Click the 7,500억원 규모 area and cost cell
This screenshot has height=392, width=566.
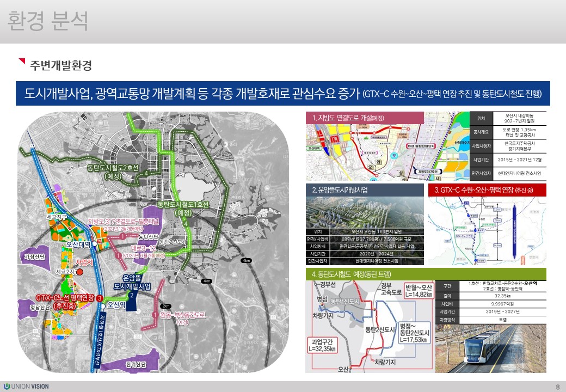377,240
